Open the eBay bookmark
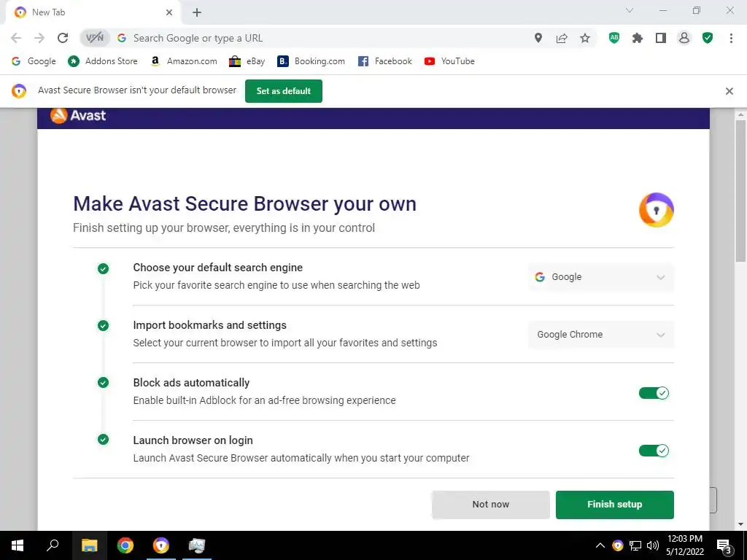 [247, 61]
